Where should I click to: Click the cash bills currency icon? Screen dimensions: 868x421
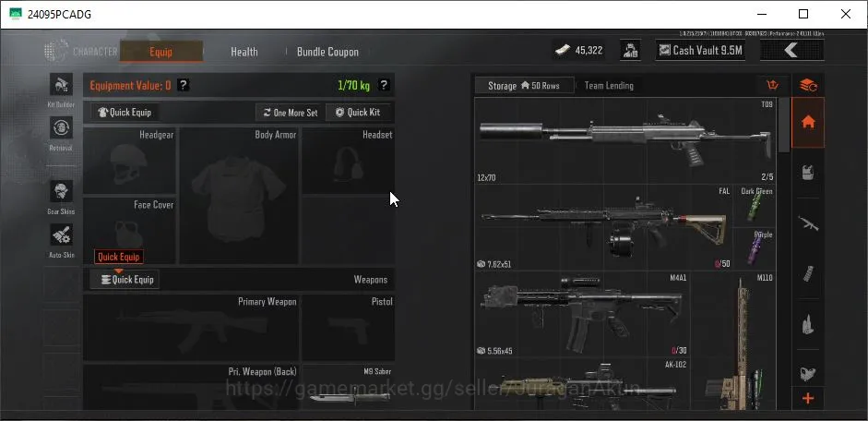tap(562, 51)
